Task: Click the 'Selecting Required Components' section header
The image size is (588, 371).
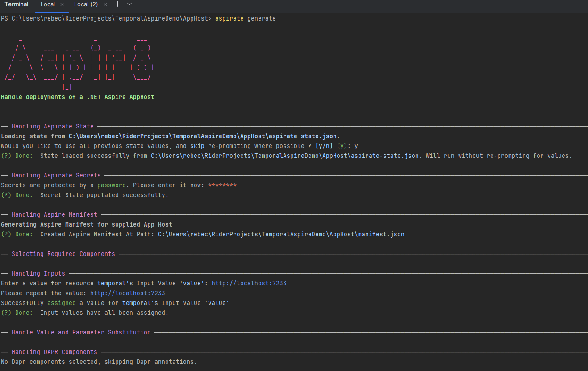Action: pos(63,254)
